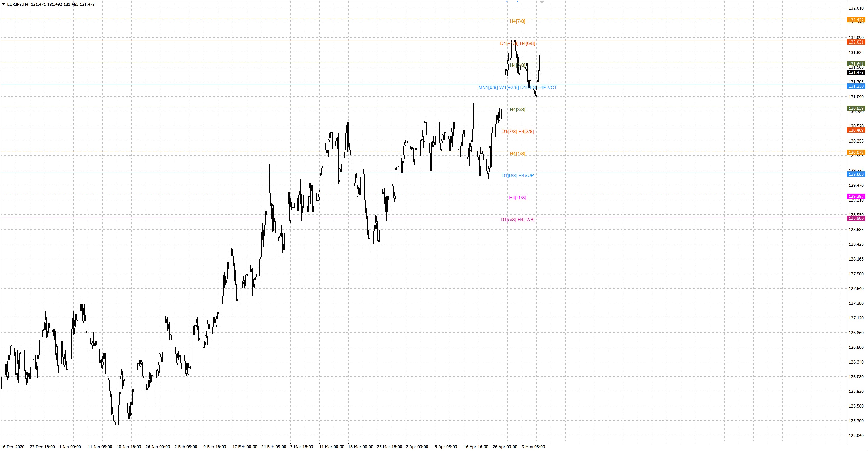Image resolution: width=868 pixels, height=451 pixels.
Task: Click the 16 Dec 2020 date label
Action: coord(13,447)
